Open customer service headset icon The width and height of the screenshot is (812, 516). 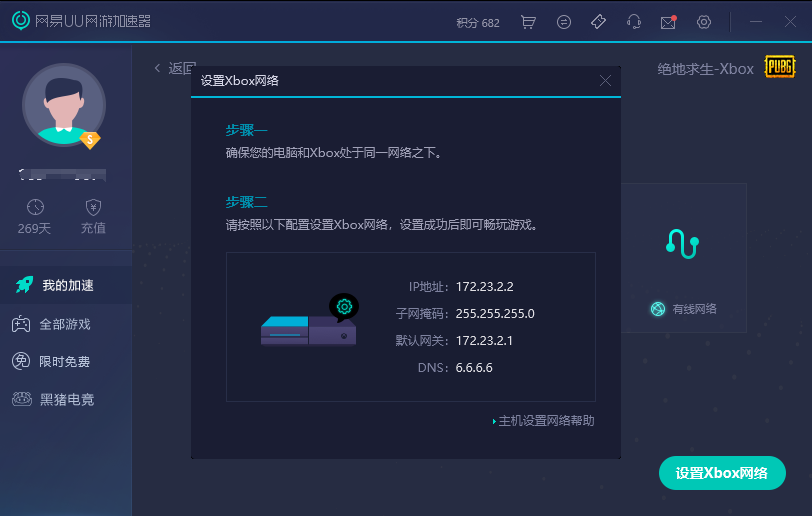pos(633,22)
